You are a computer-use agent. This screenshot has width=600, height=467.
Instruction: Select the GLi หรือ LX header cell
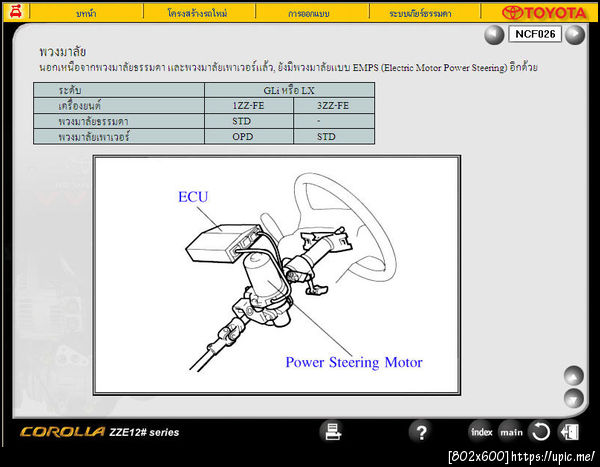click(289, 90)
